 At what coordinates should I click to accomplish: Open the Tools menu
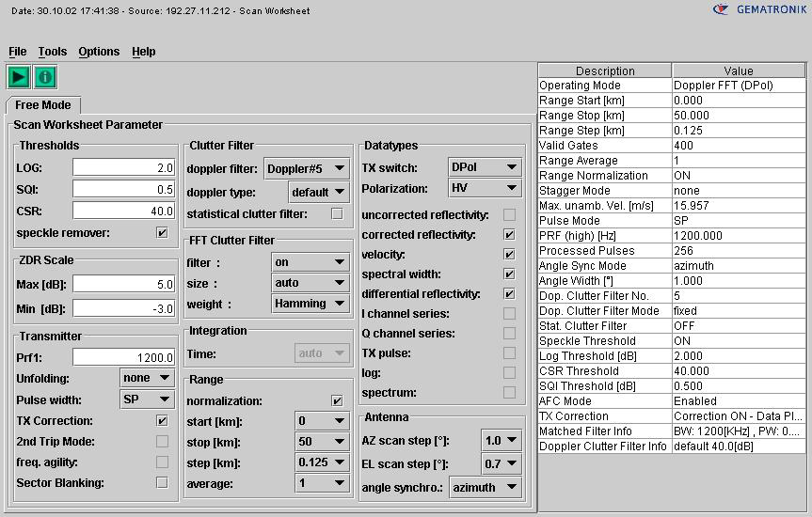click(x=53, y=52)
